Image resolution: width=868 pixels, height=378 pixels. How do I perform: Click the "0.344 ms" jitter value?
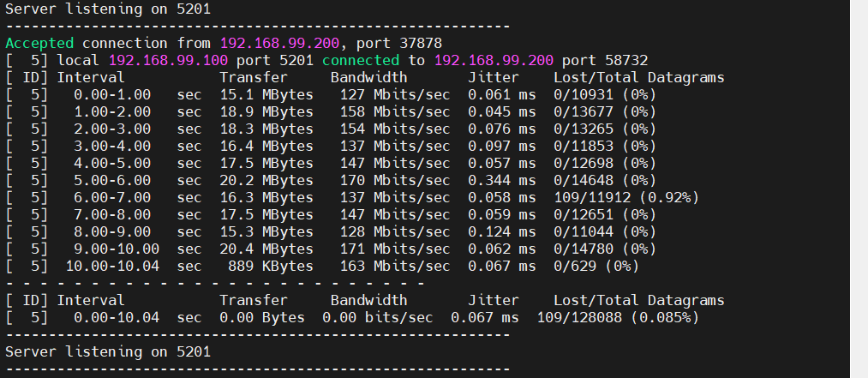point(501,180)
